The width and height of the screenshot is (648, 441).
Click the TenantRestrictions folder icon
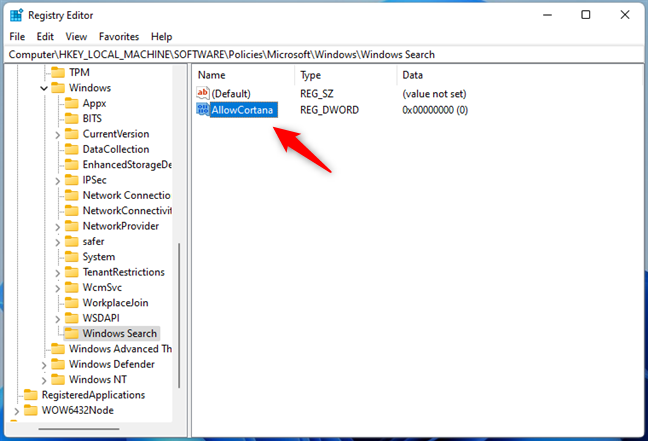(71, 272)
